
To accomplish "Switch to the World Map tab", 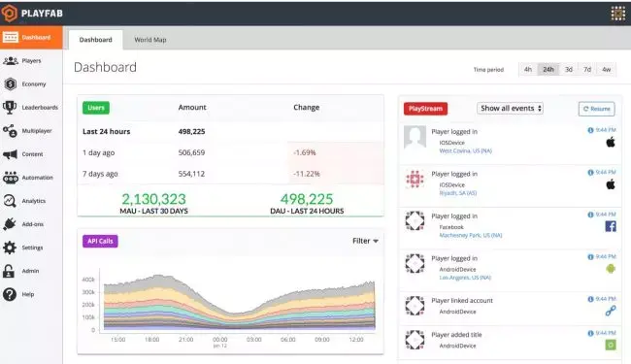I will [x=150, y=40].
